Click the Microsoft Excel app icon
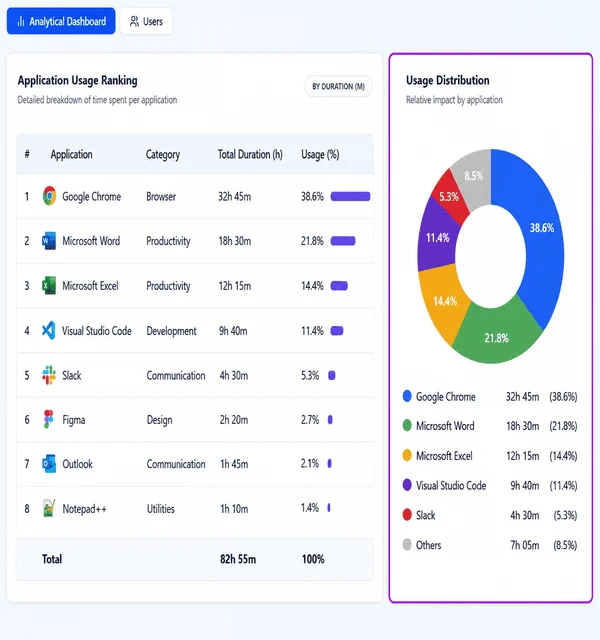This screenshot has height=640, width=600. [x=49, y=285]
